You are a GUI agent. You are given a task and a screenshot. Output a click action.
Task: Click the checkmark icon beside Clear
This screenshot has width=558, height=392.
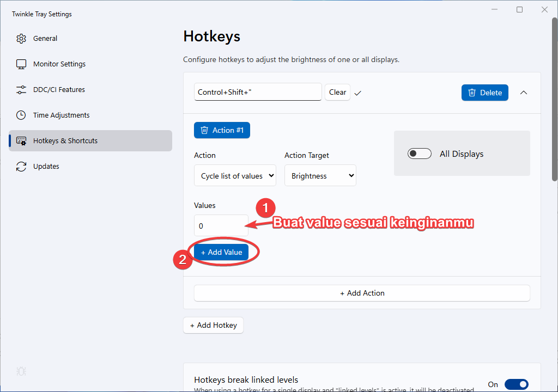click(358, 93)
